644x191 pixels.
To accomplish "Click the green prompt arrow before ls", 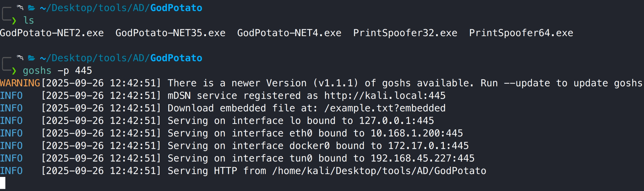I will (x=14, y=21).
